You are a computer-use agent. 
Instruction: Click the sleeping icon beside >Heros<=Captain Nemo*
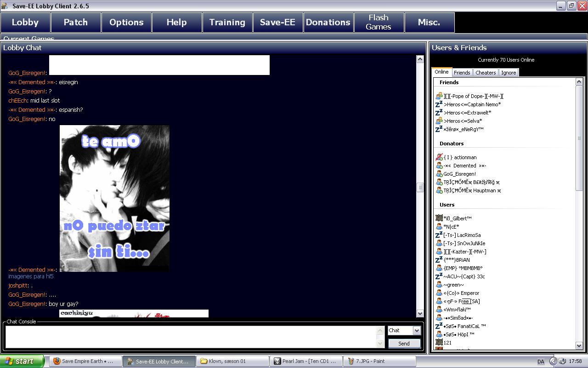pyautogui.click(x=439, y=104)
